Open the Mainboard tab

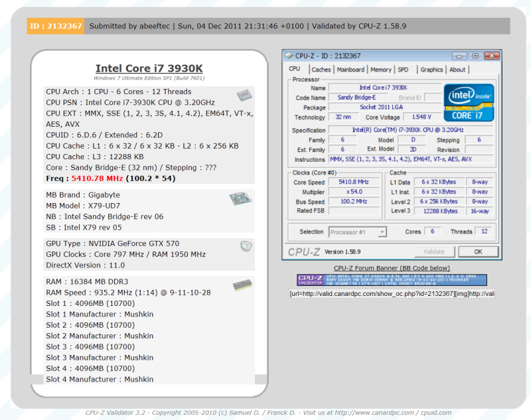(x=350, y=70)
